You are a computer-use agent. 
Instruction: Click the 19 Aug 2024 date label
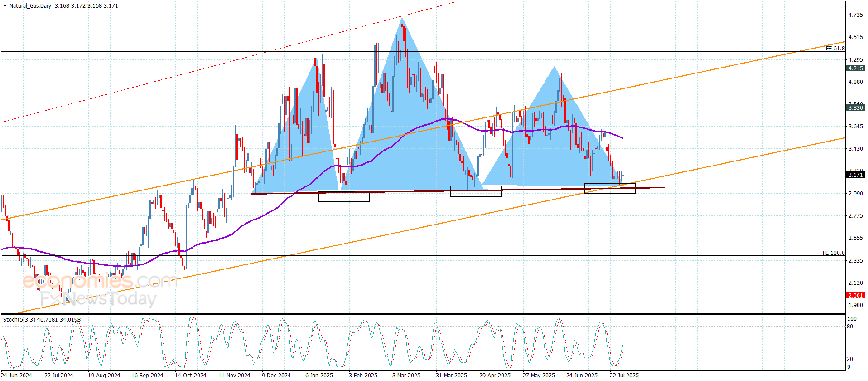pyautogui.click(x=104, y=375)
